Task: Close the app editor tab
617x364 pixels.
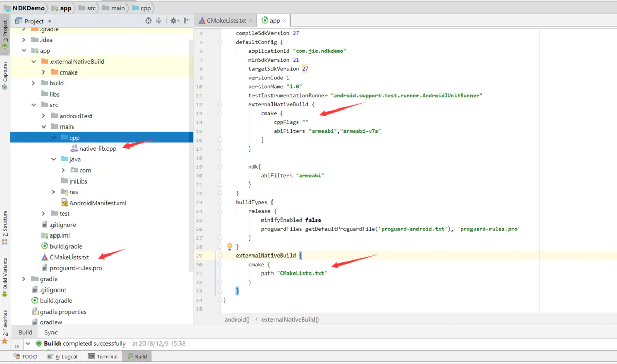Action: pos(285,21)
